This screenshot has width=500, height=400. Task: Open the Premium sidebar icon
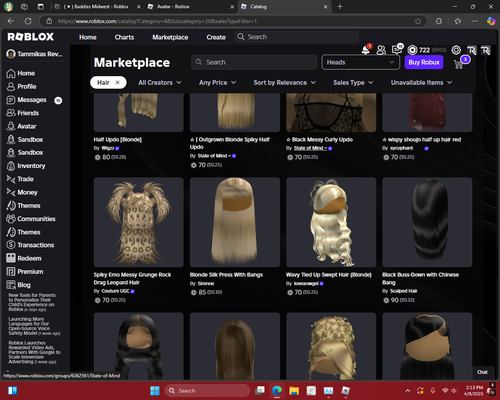coord(11,272)
